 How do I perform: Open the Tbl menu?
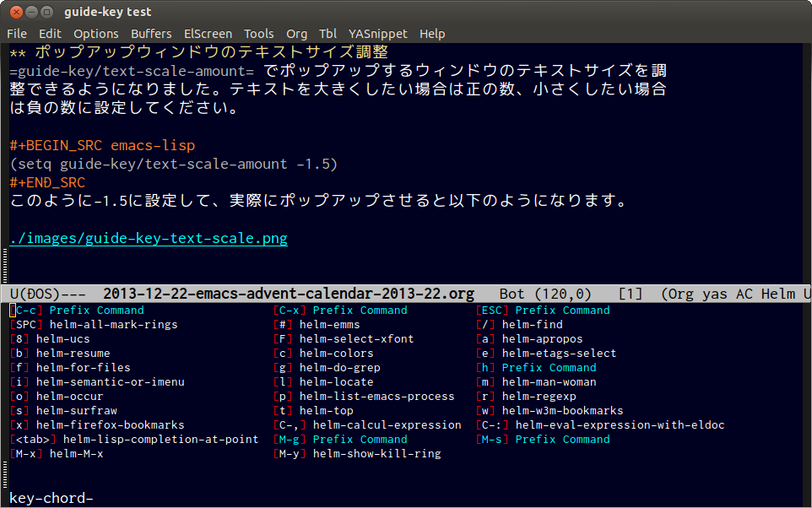click(328, 34)
